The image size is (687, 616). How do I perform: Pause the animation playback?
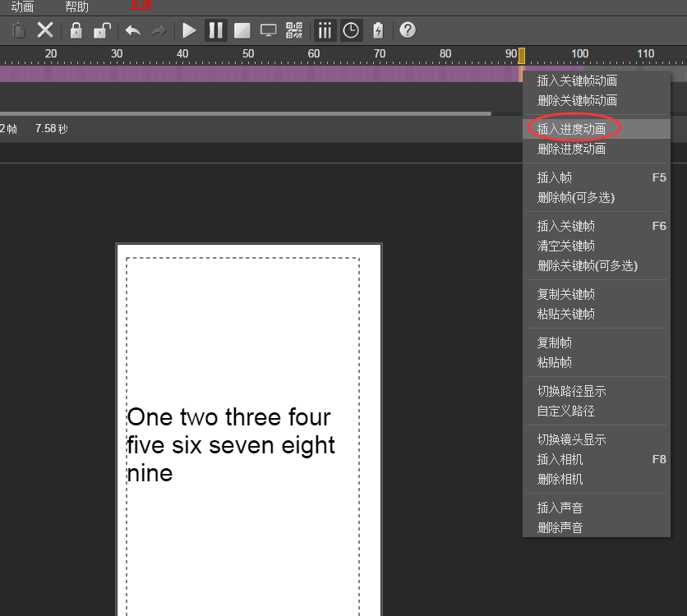coord(215,30)
